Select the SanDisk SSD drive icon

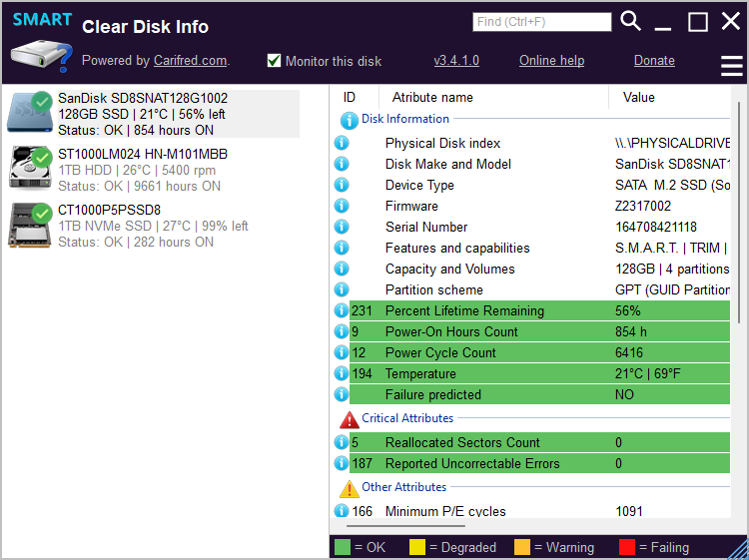[30, 112]
